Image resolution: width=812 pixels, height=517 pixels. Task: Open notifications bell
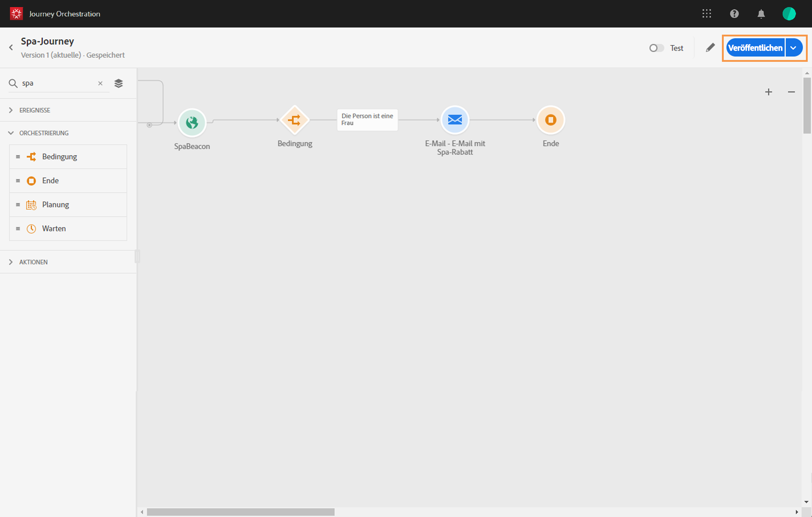pyautogui.click(x=761, y=14)
